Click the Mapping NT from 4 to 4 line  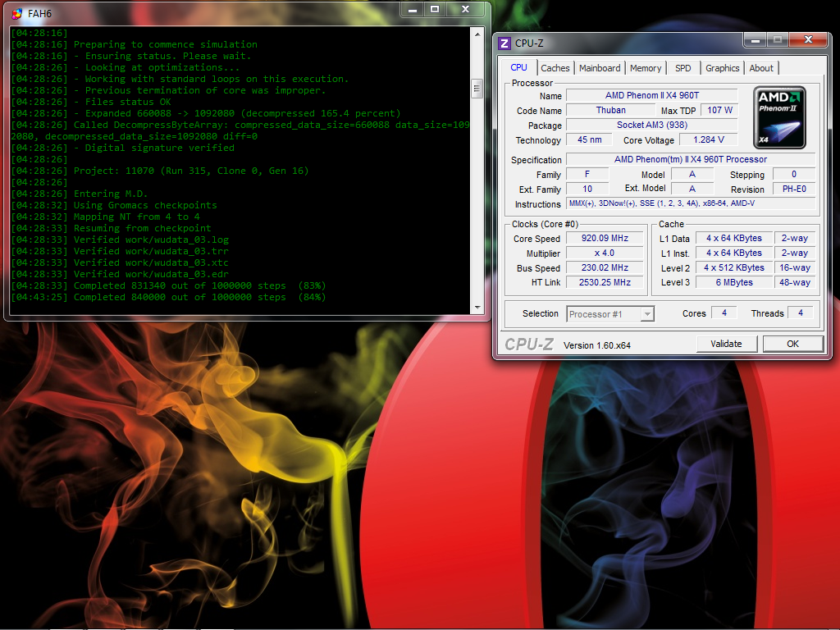(106, 217)
